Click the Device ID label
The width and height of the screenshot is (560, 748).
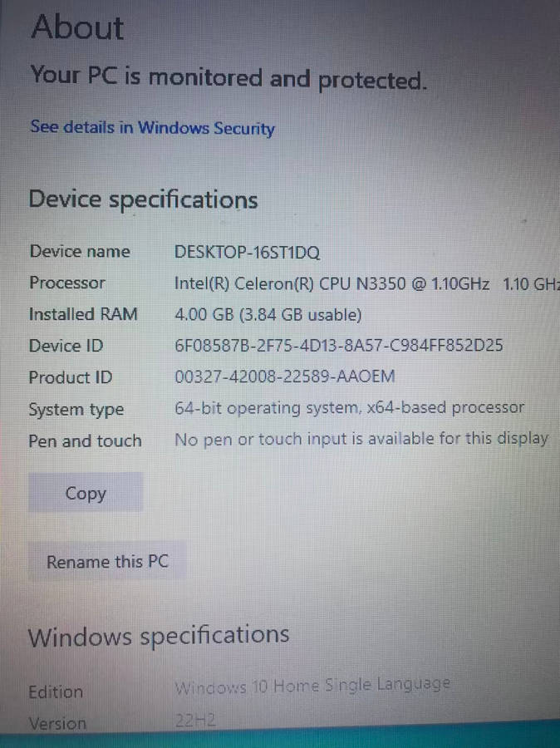point(66,346)
